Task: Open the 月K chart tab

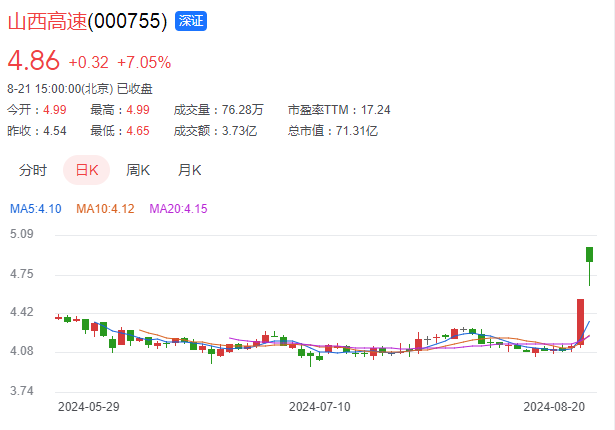Action: 189,170
